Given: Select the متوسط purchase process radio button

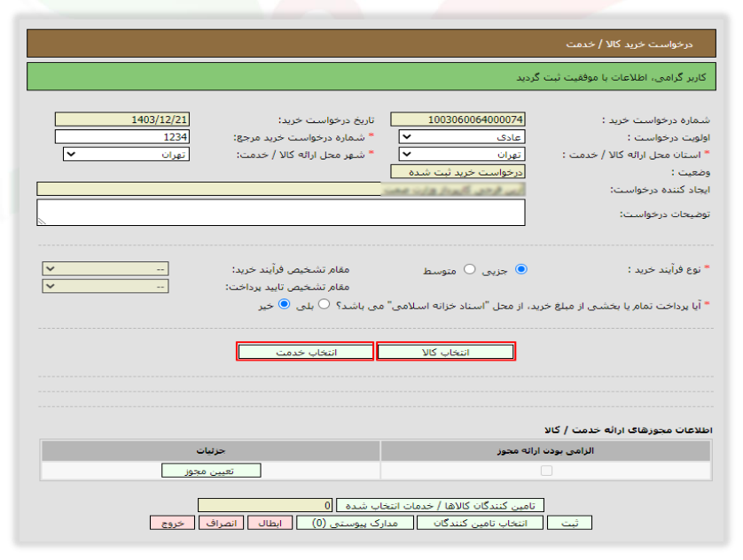Looking at the screenshot, I should click(470, 269).
